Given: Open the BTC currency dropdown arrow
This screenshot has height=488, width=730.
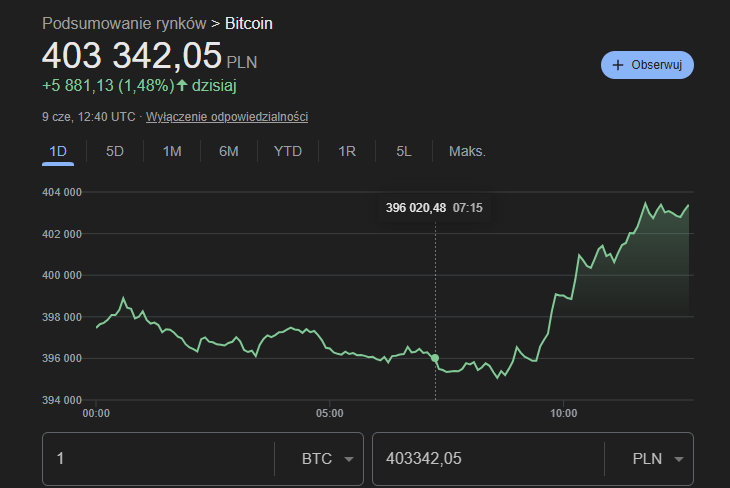Looking at the screenshot, I should click(348, 459).
